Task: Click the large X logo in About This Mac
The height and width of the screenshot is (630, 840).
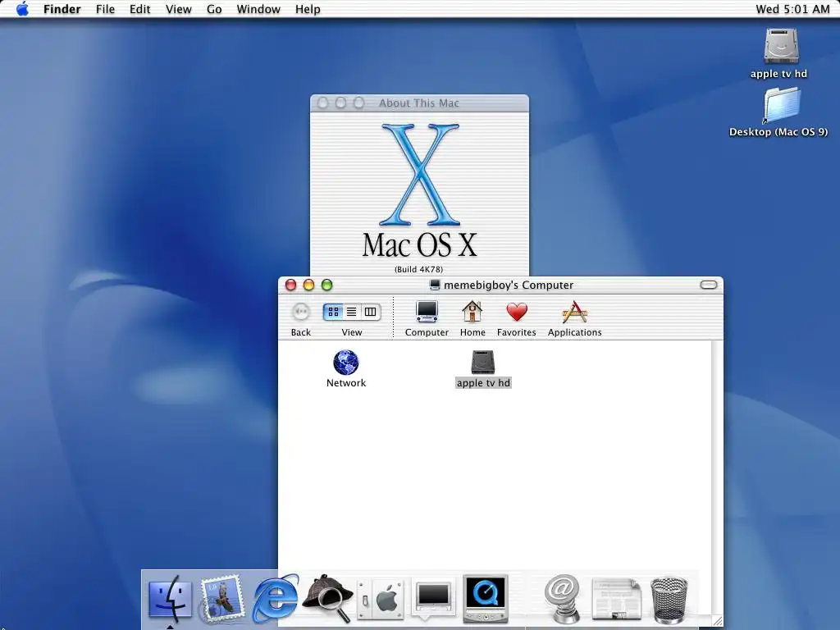Action: click(419, 175)
